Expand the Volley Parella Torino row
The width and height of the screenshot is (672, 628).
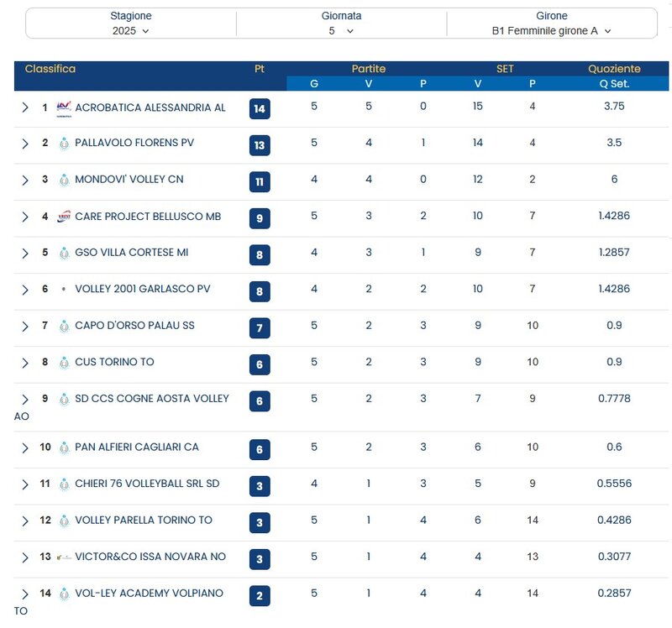[x=25, y=521]
